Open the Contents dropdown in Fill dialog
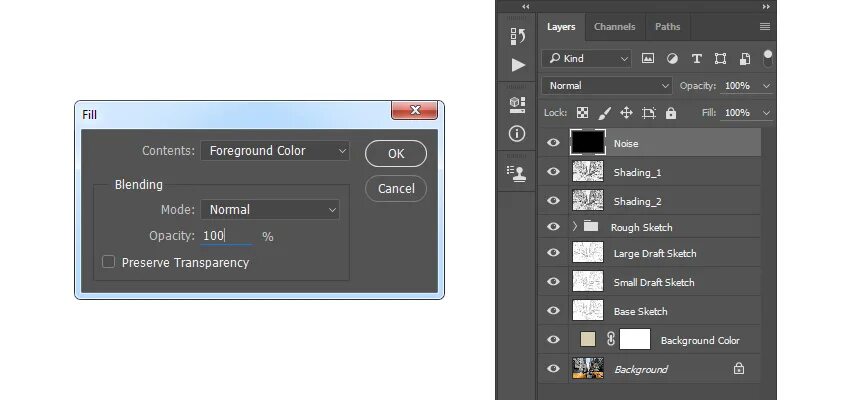Image resolution: width=850 pixels, height=400 pixels. click(275, 151)
